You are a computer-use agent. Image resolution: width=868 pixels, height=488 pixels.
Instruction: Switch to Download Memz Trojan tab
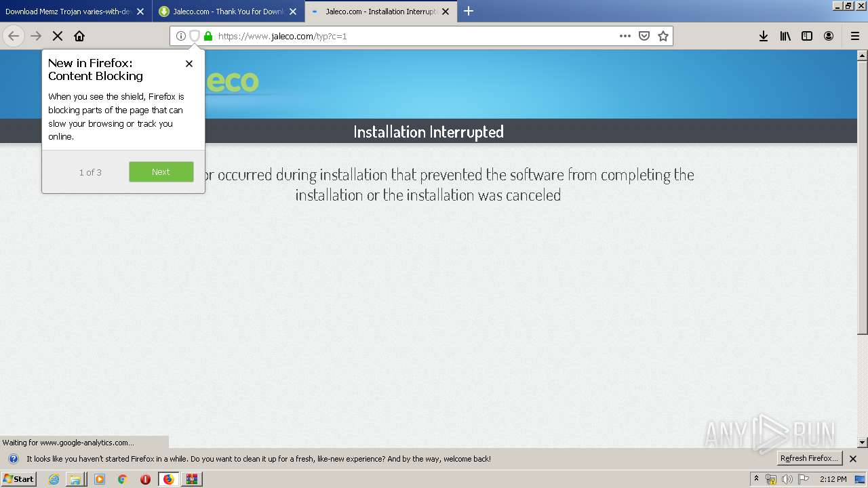tap(68, 12)
